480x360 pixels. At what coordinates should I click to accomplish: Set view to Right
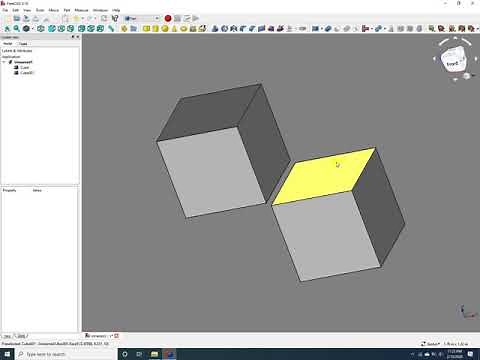point(71,29)
